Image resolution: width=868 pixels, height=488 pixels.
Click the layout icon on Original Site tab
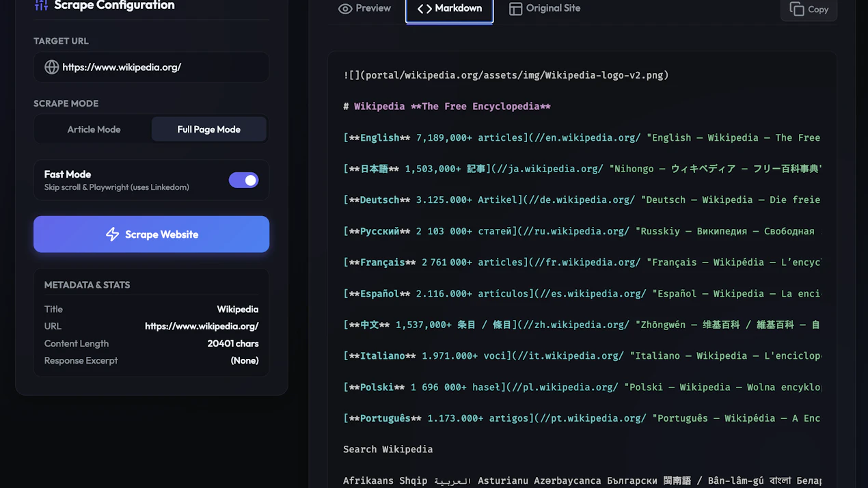coord(515,9)
